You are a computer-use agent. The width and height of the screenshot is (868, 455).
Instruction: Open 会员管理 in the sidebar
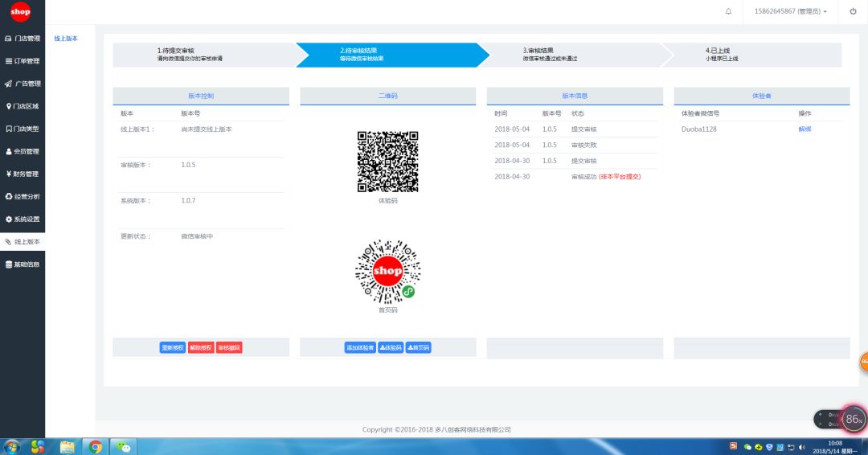[x=23, y=151]
